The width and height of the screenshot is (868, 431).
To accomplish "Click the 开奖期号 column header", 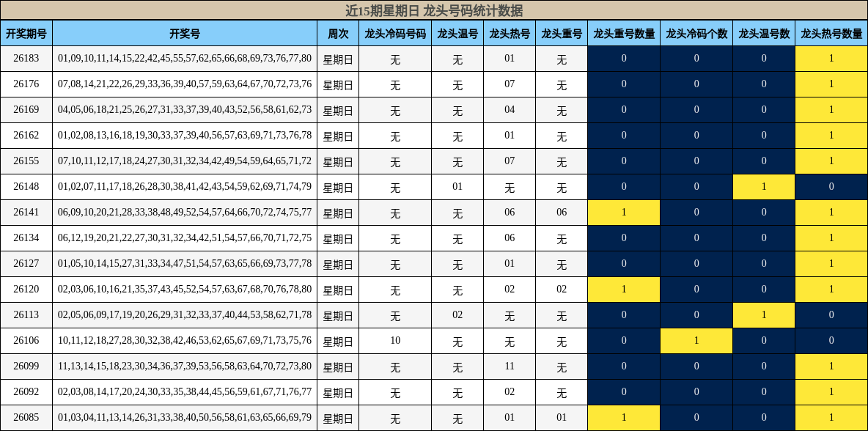I will pos(26,33).
